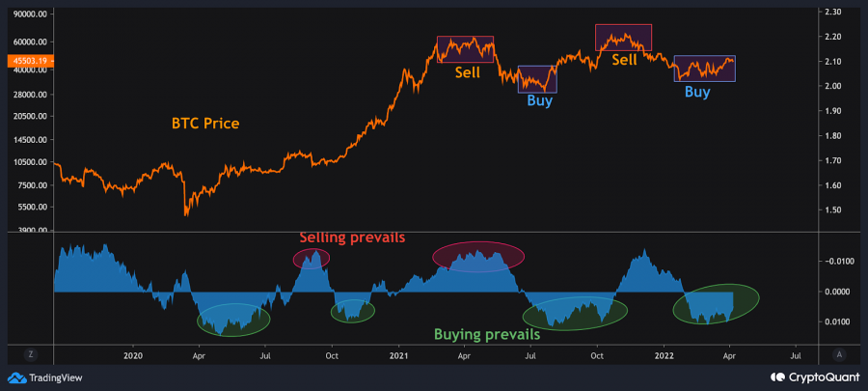The width and height of the screenshot is (868, 391).
Task: Click the 5500.00 price axis label
Action: pos(34,208)
